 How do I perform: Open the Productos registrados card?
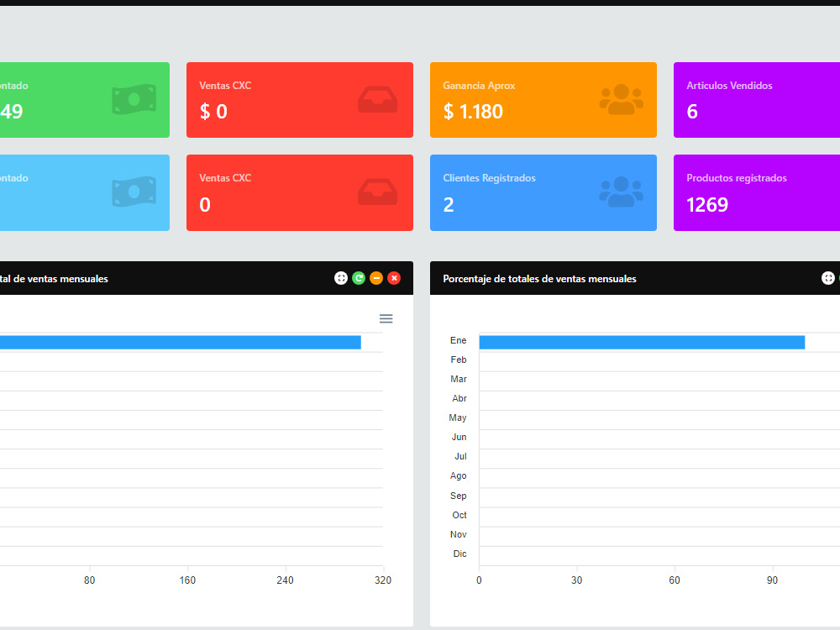click(x=757, y=193)
